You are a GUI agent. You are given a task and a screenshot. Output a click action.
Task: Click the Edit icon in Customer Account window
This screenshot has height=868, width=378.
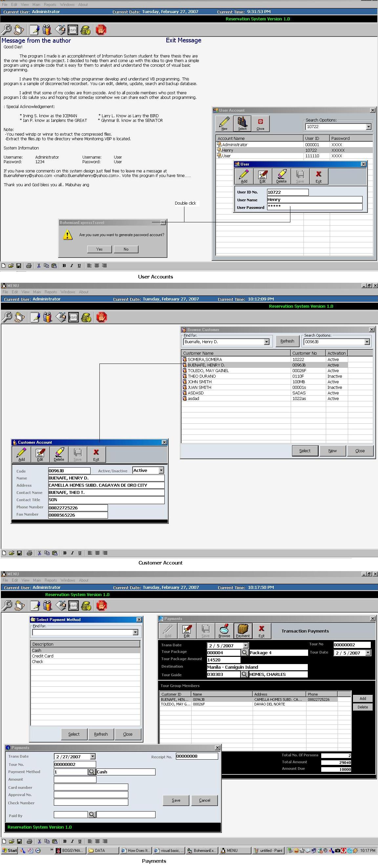point(40,454)
